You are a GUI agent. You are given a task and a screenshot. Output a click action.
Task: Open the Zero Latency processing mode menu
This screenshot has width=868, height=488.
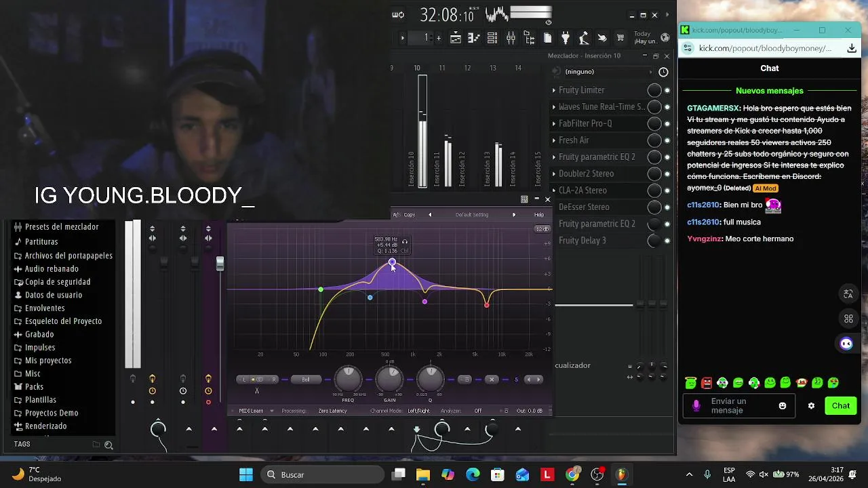[x=332, y=411]
